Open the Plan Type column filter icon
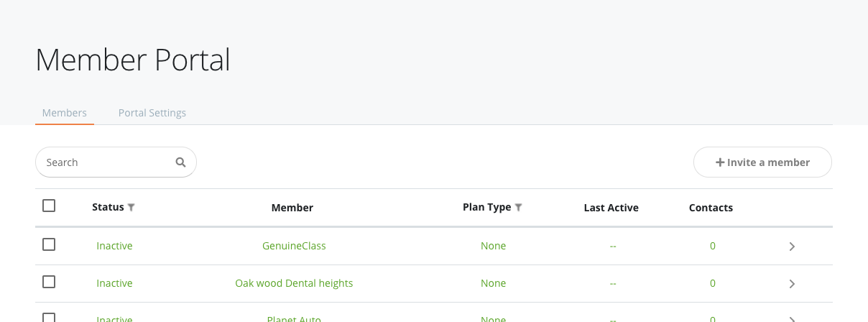Screen dimensions: 868x322 [519, 208]
